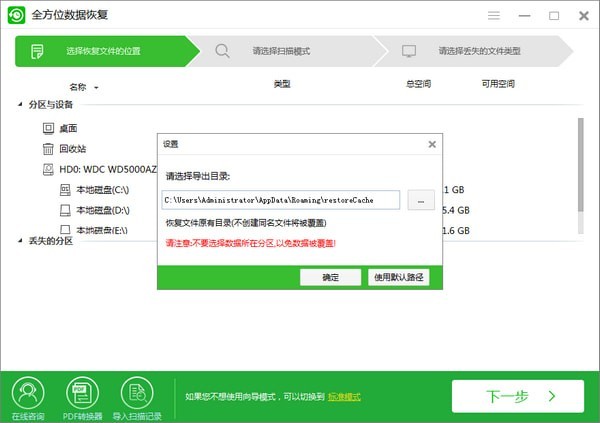This screenshot has width=600, height=423.
Task: Select the 选择恢复文件的位置 step tab
Action: point(108,51)
